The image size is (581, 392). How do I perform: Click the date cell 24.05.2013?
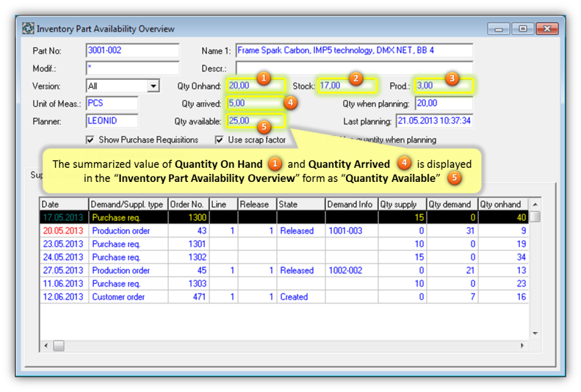pos(63,257)
